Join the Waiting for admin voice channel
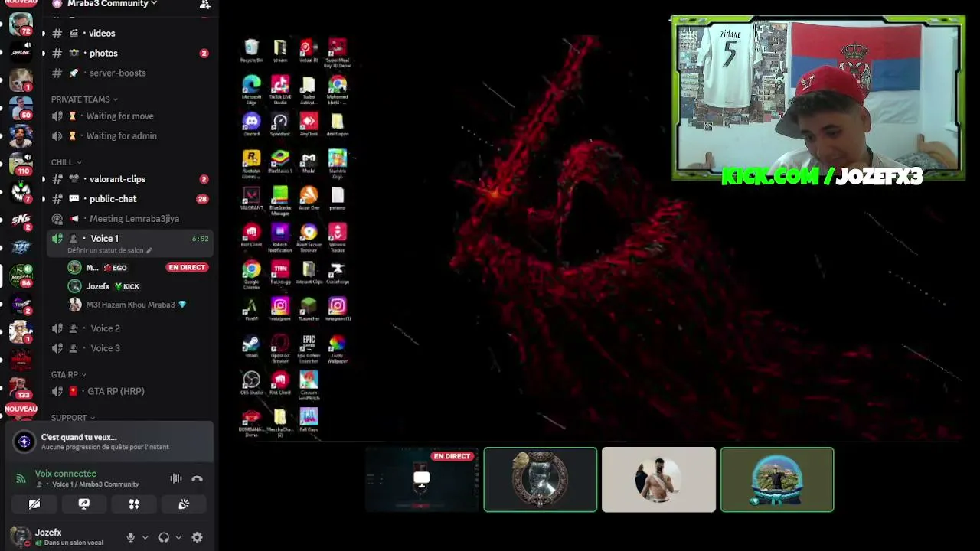The image size is (980, 551). (x=129, y=136)
